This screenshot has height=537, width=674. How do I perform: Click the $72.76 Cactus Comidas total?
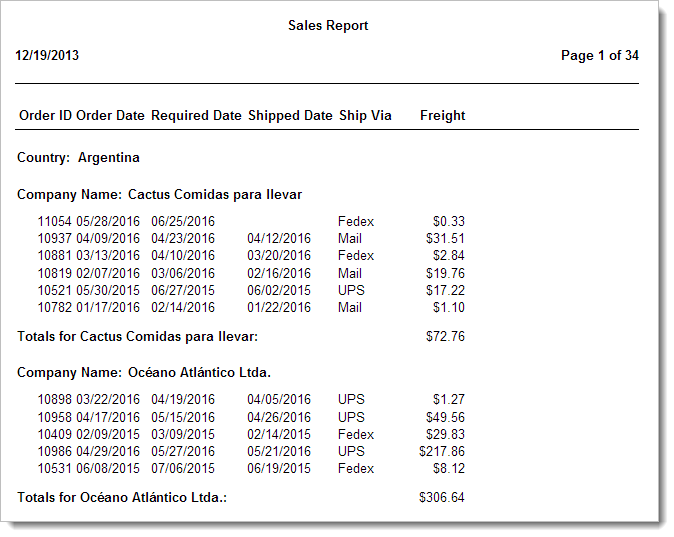(445, 336)
